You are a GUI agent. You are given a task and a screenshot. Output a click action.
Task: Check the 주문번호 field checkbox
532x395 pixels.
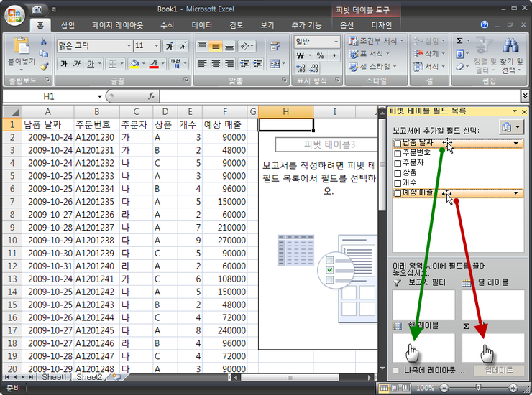coord(398,154)
